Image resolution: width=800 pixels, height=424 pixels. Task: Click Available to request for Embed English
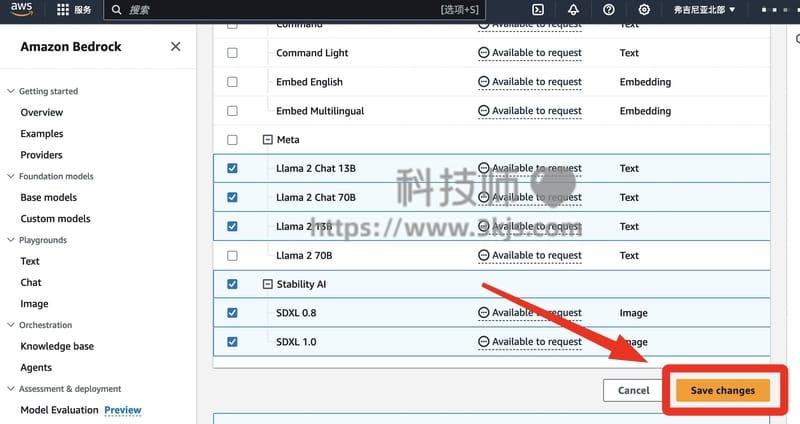click(x=537, y=82)
